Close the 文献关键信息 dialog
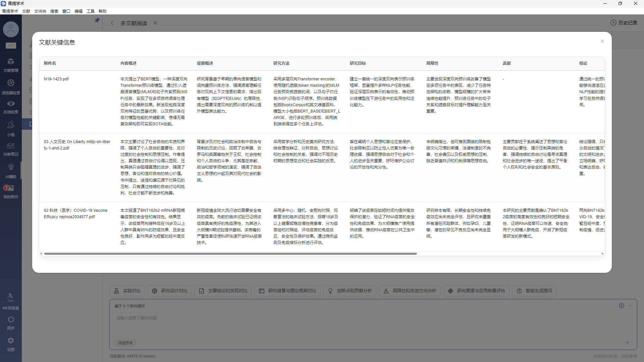This screenshot has height=362, width=644. tap(602, 41)
